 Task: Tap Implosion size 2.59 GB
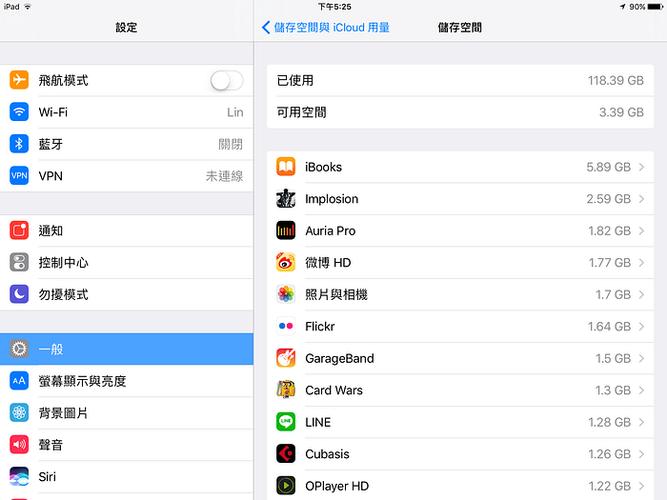(x=608, y=199)
